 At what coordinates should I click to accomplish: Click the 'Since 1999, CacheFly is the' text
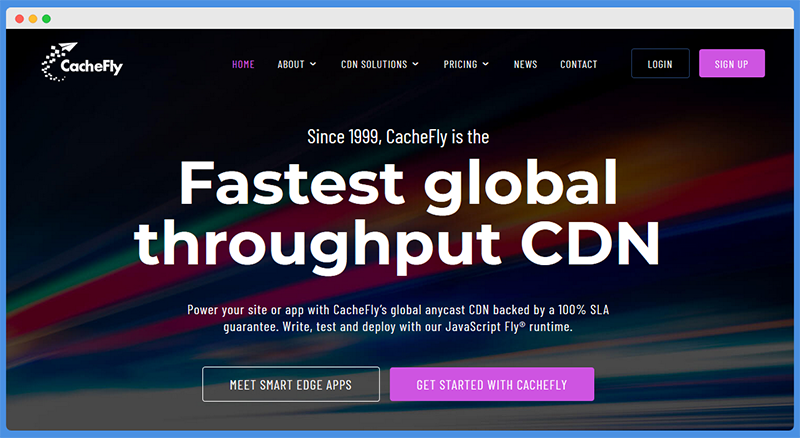pos(398,137)
